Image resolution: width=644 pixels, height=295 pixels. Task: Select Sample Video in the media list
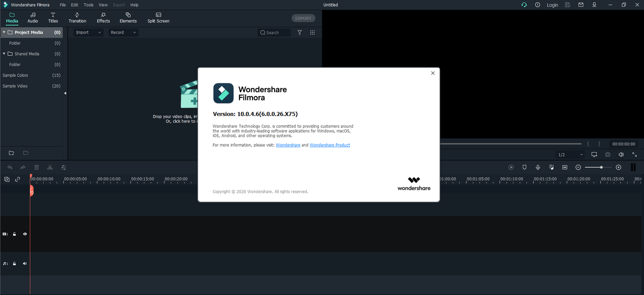(x=31, y=86)
